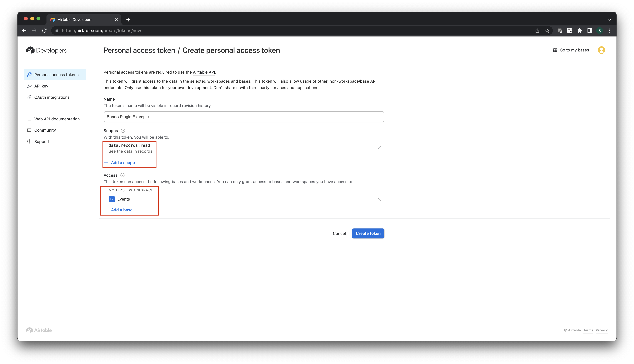634x364 pixels.
Task: Click browser back arrow
Action: [24, 31]
